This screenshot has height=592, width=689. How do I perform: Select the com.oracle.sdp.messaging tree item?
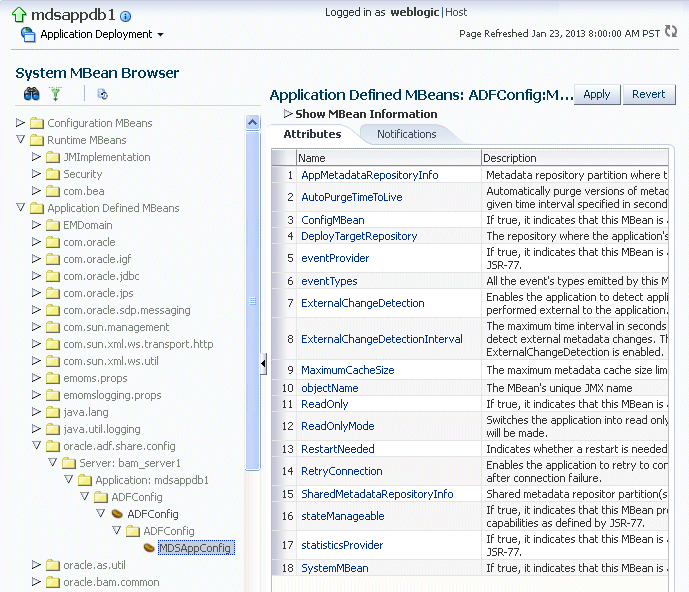[127, 310]
